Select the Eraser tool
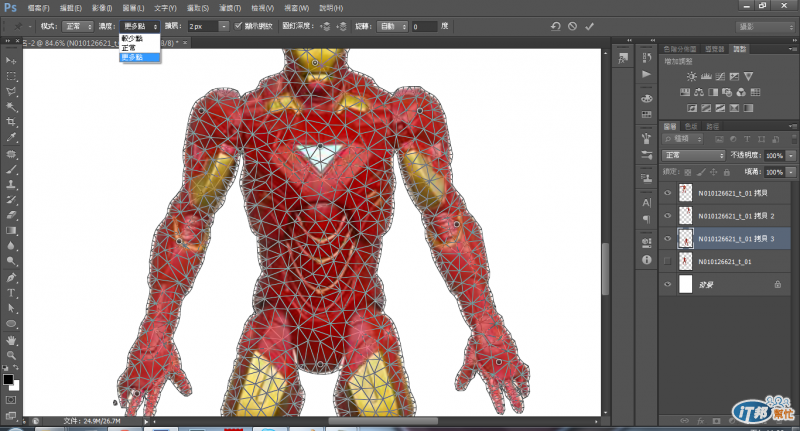Viewport: 800px width, 431px height. tap(11, 215)
